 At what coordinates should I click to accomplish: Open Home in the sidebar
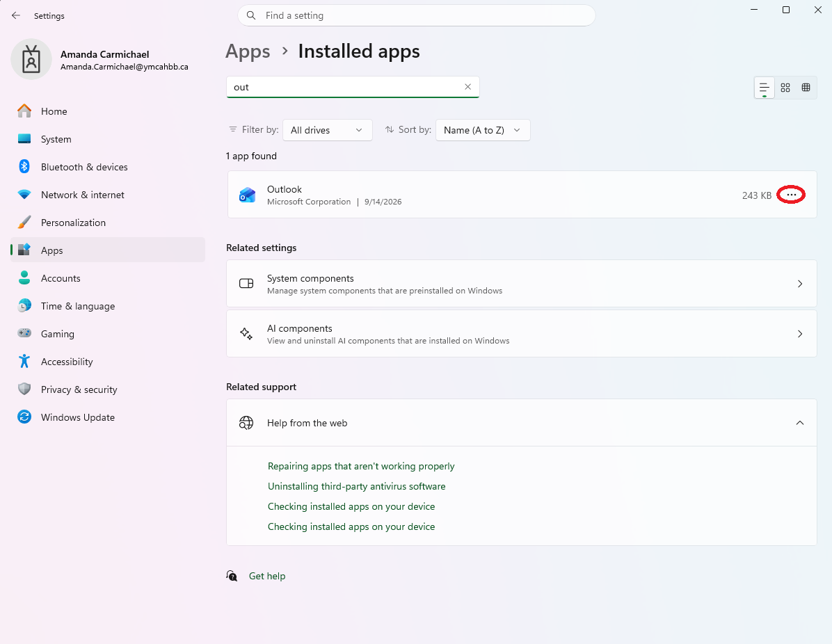108,111
